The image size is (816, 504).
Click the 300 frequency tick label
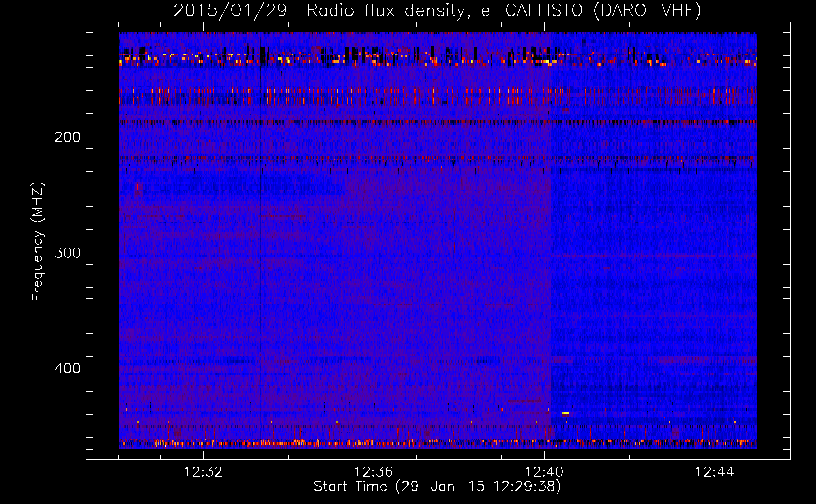click(68, 253)
